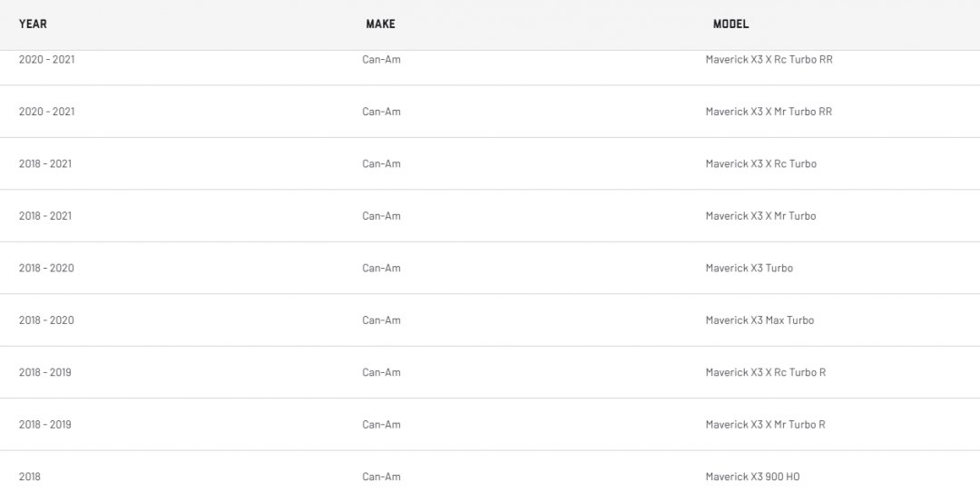The height and width of the screenshot is (492, 980).
Task: Select the Maverick X3 900 HO model
Action: coord(752,477)
